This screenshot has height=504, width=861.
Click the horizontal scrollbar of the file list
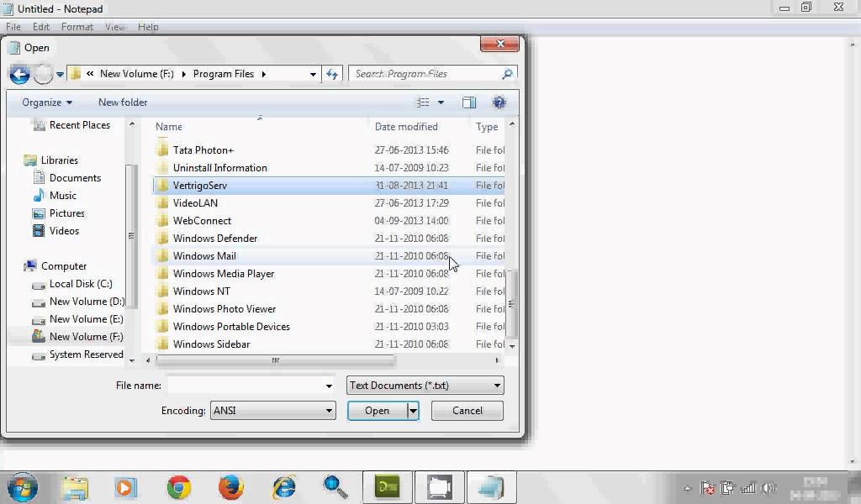click(275, 360)
